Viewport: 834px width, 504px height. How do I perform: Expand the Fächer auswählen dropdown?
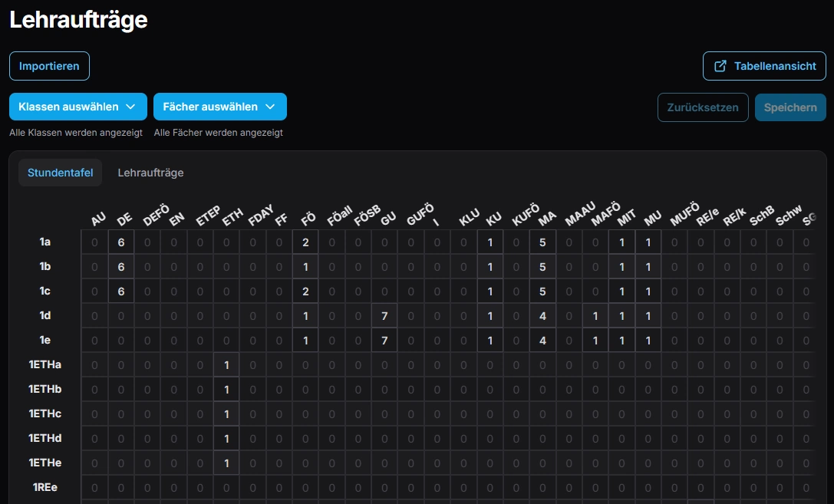(219, 107)
